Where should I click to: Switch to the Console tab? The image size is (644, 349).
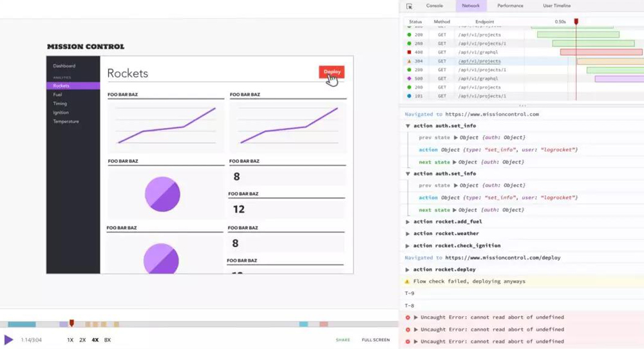435,6
